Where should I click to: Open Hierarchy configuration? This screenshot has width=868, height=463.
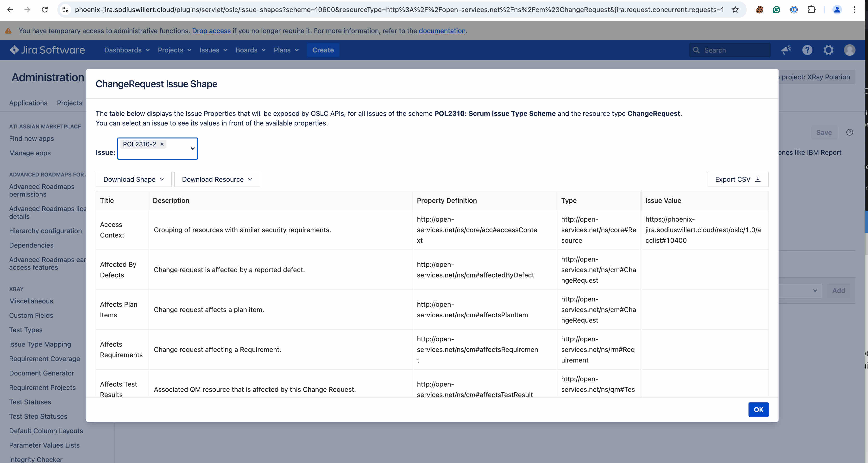click(45, 231)
